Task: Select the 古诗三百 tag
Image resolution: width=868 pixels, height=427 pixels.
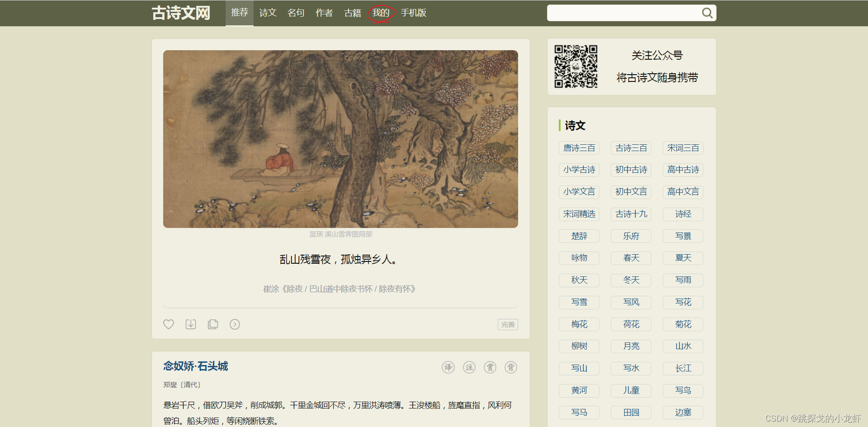Action: click(x=631, y=148)
